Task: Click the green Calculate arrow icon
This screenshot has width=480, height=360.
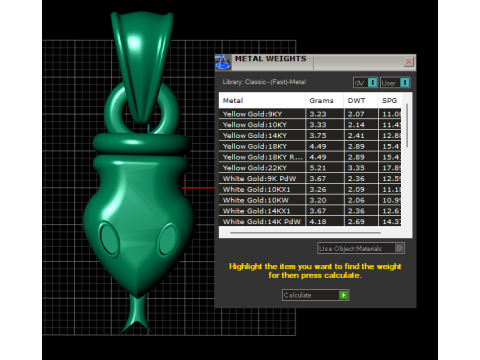Action: (343, 295)
